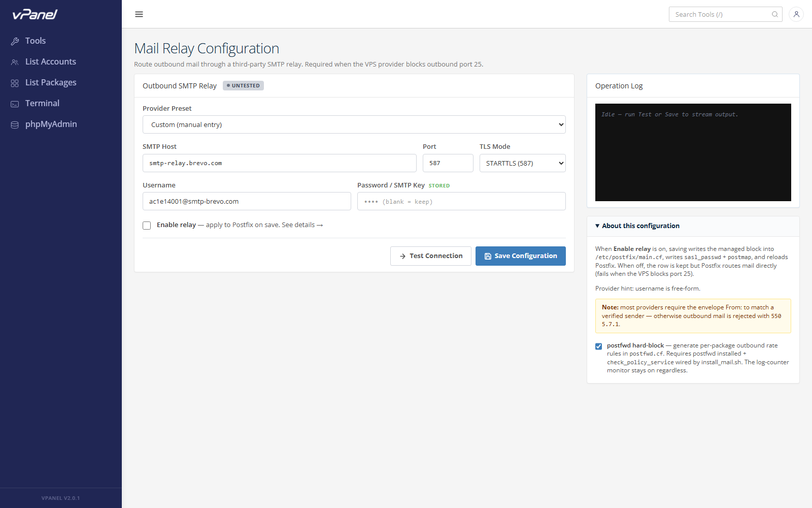Screen dimensions: 812x508
Task: Click the vPanel logo
Action: click(x=35, y=14)
